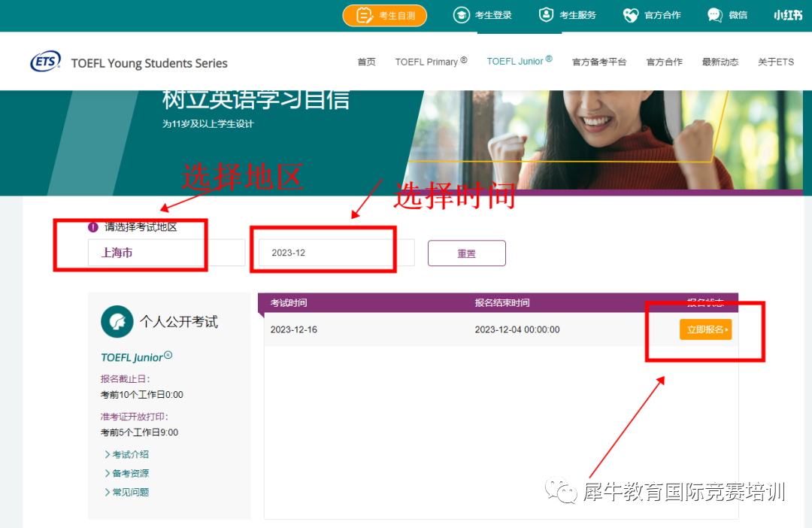
Task: Open 官方合作 in the teal top bar
Action: pyautogui.click(x=662, y=15)
